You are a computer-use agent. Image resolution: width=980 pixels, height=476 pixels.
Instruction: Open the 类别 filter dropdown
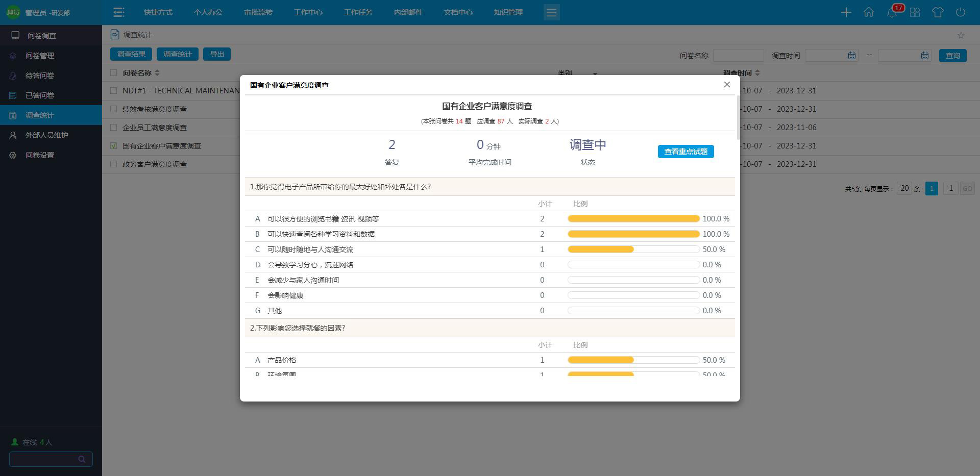[x=595, y=74]
